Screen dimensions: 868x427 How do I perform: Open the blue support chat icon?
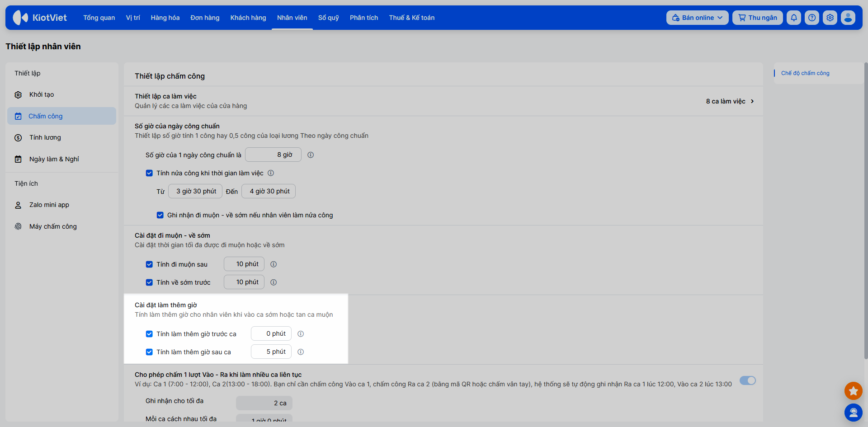(854, 413)
